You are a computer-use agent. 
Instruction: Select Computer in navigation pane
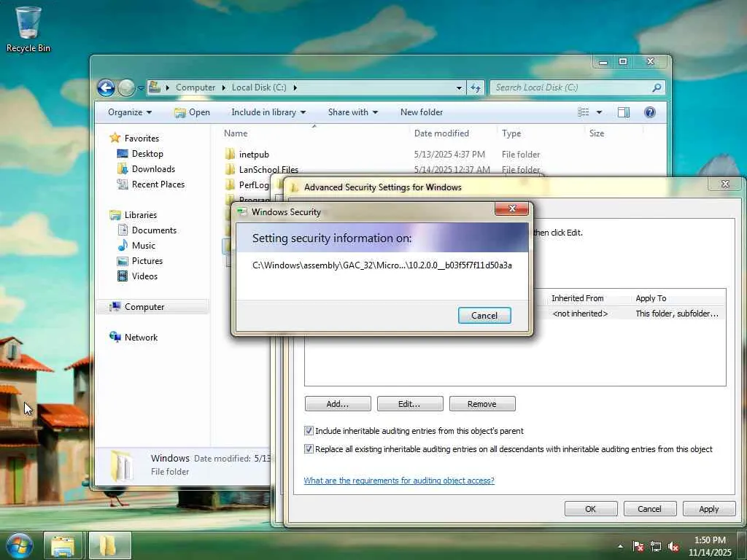click(152, 307)
